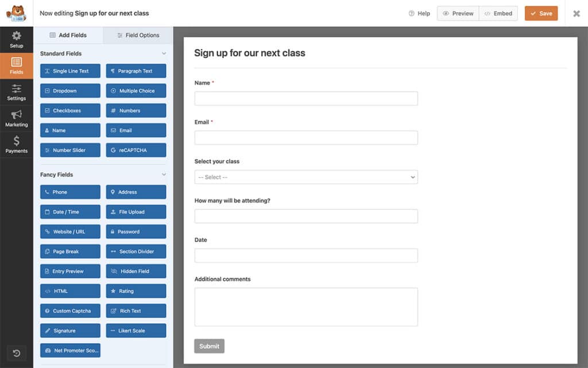
Task: Preview the form
Action: pyautogui.click(x=458, y=14)
